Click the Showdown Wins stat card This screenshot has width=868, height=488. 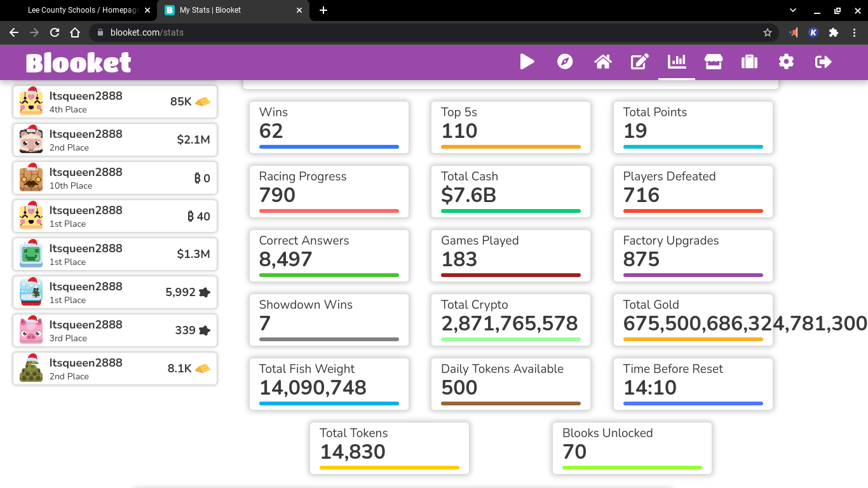tap(329, 320)
